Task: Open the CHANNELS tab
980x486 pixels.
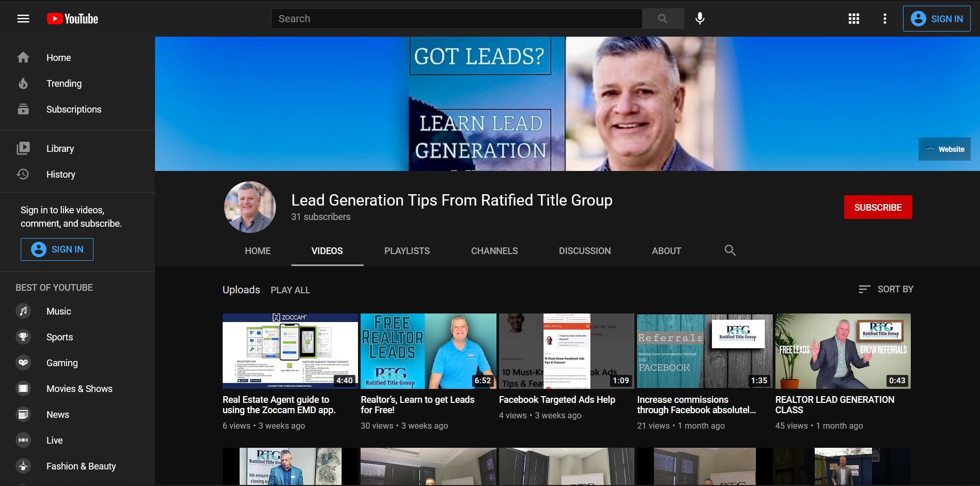Action: click(x=494, y=251)
